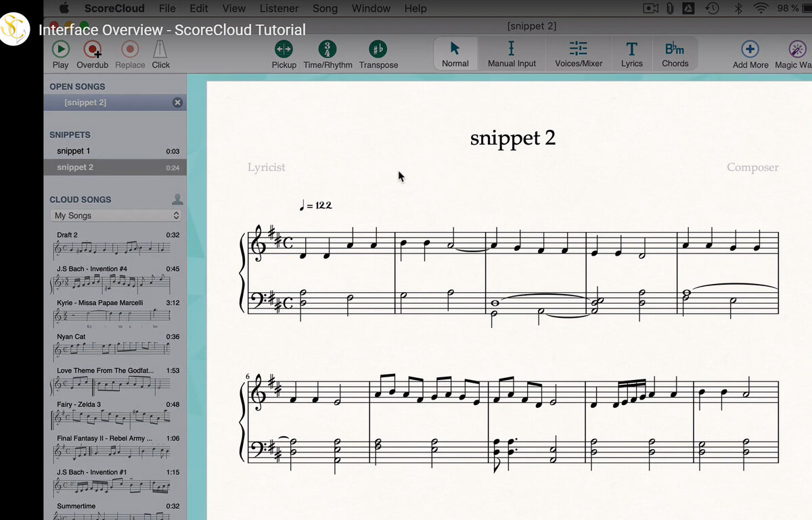Click the Lyricist placeholder field

[x=266, y=167]
